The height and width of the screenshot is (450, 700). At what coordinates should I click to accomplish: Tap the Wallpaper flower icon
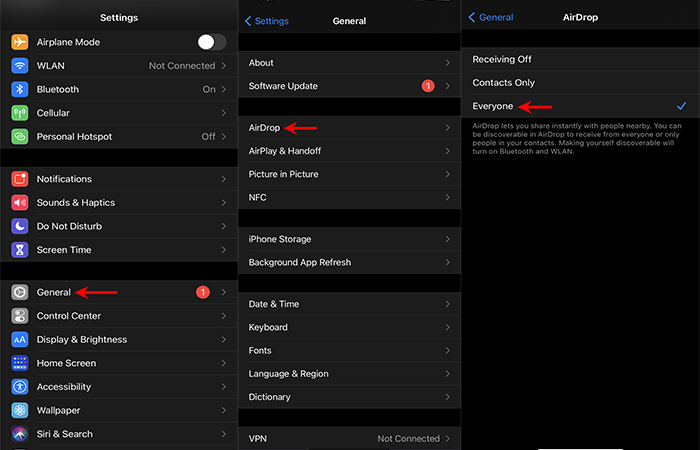click(x=20, y=411)
